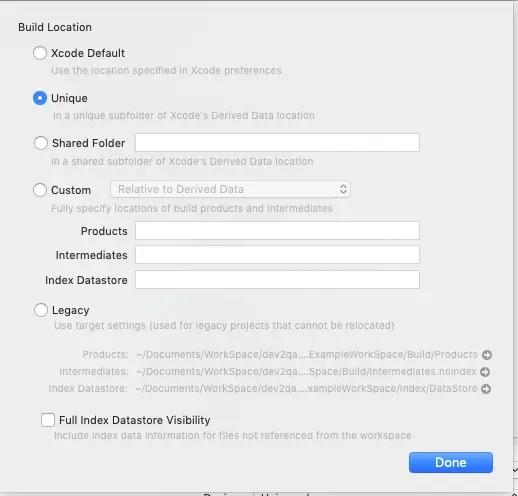Image resolution: width=518 pixels, height=496 pixels.
Task: Click the Done button
Action: tap(451, 463)
